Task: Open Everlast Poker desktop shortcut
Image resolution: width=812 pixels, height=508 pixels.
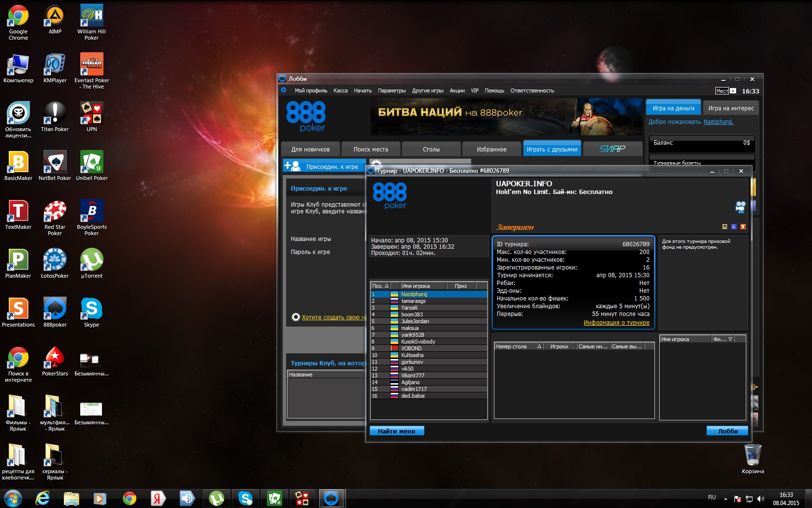Action: pyautogui.click(x=92, y=71)
